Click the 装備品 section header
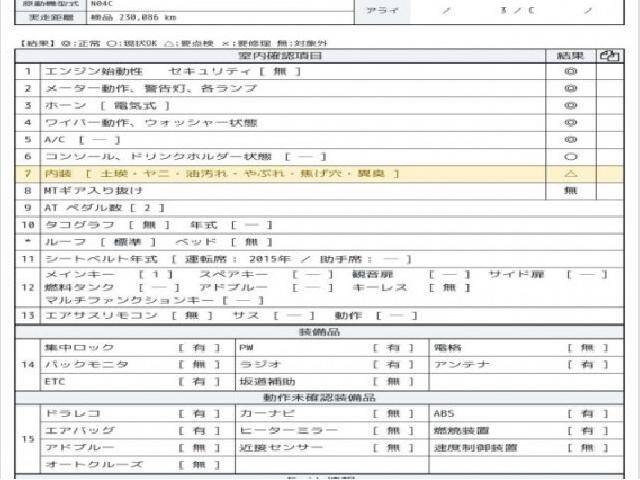Image resolution: width=640 pixels, height=480 pixels. [319, 332]
